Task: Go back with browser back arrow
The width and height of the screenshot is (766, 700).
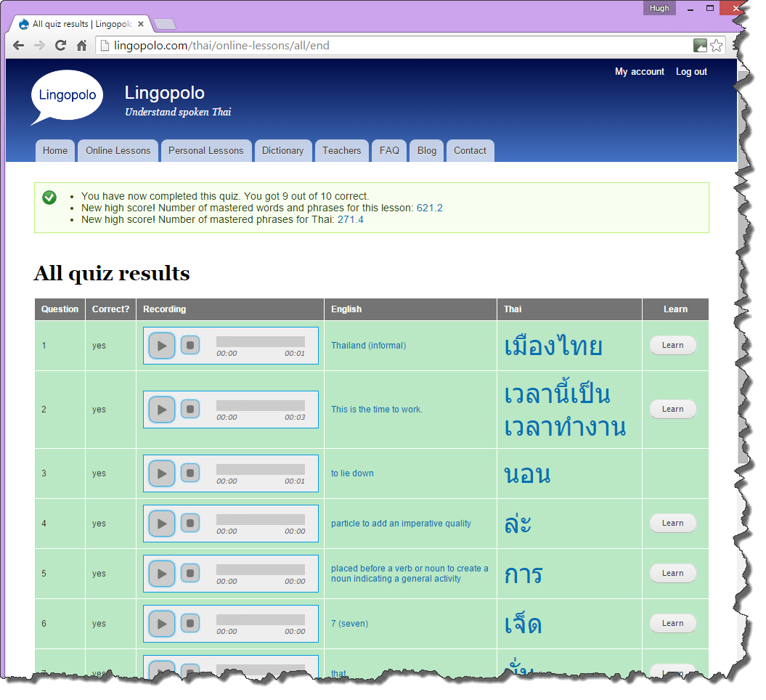Action: pos(19,46)
